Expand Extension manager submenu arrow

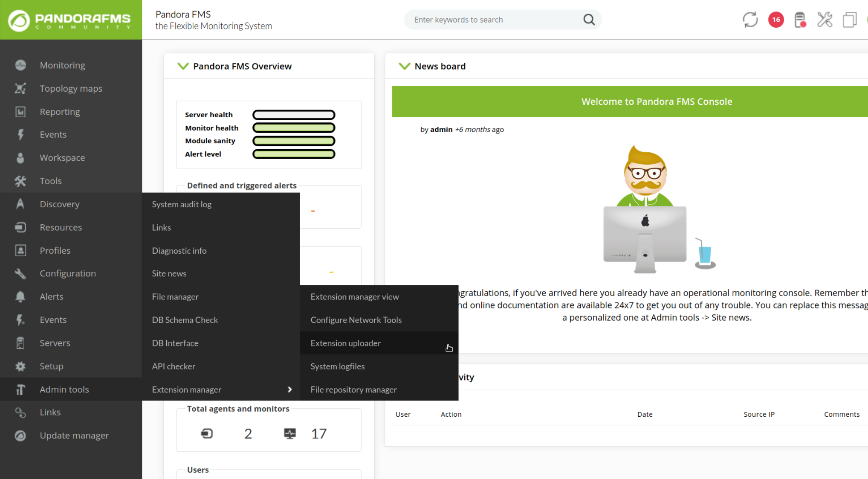[290, 389]
